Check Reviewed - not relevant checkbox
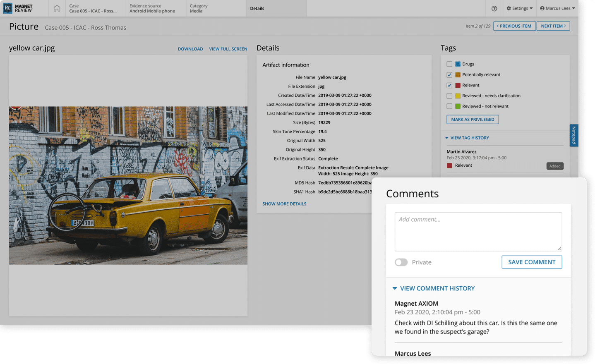Viewport: 595px width, 364px height. pos(449,106)
